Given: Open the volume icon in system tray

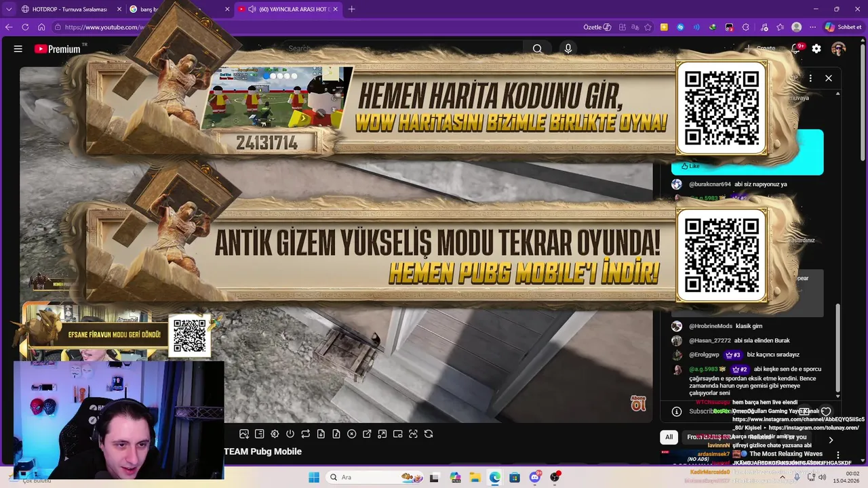Looking at the screenshot, I should 821,477.
